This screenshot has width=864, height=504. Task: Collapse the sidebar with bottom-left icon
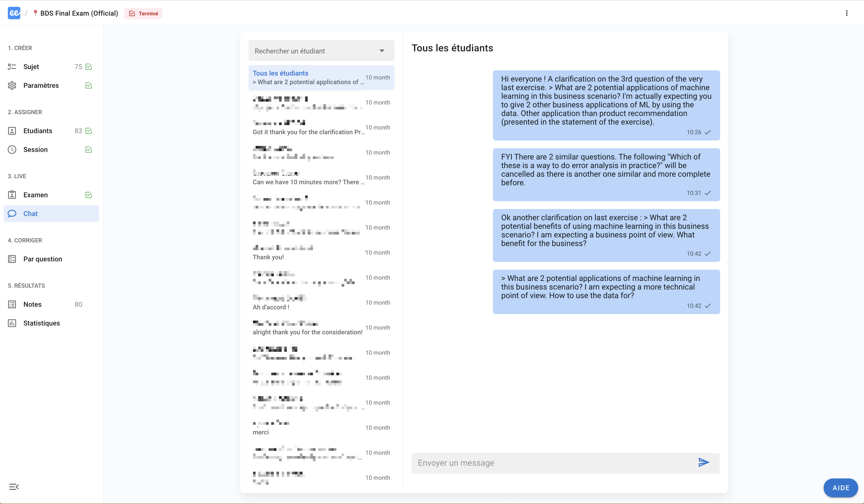click(14, 487)
